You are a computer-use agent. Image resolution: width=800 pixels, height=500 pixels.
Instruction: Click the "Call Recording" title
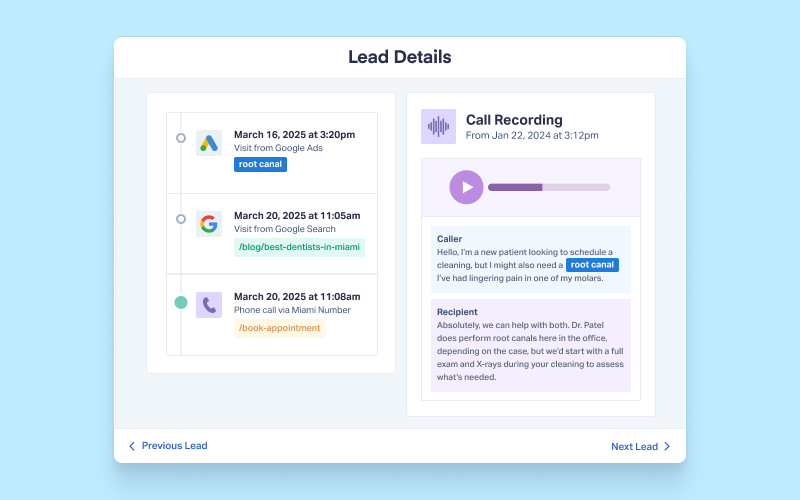tap(514, 120)
